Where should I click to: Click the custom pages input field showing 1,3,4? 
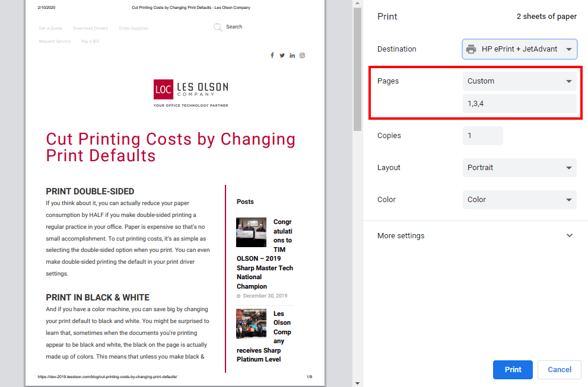pos(519,104)
